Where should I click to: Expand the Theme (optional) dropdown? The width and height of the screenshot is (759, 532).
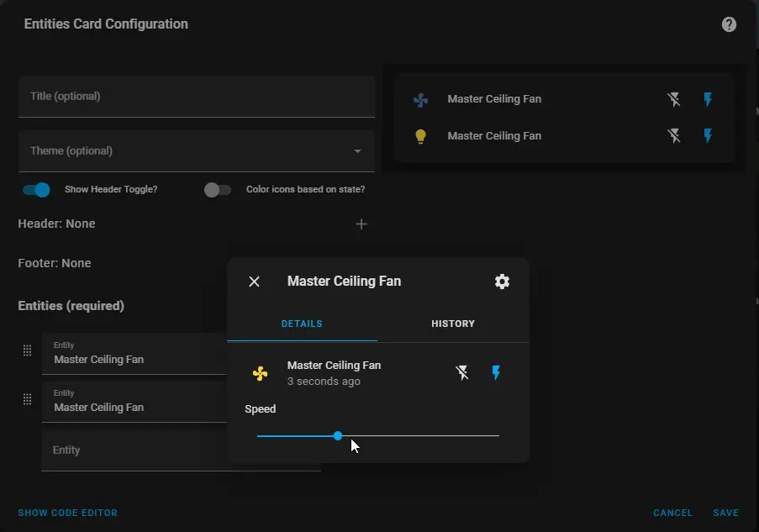[x=197, y=150]
